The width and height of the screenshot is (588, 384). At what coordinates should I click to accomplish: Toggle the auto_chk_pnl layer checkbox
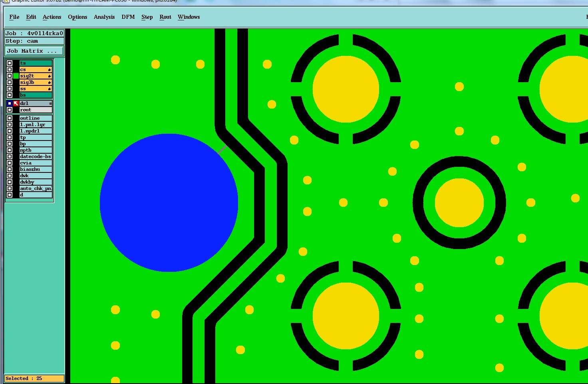click(x=10, y=188)
